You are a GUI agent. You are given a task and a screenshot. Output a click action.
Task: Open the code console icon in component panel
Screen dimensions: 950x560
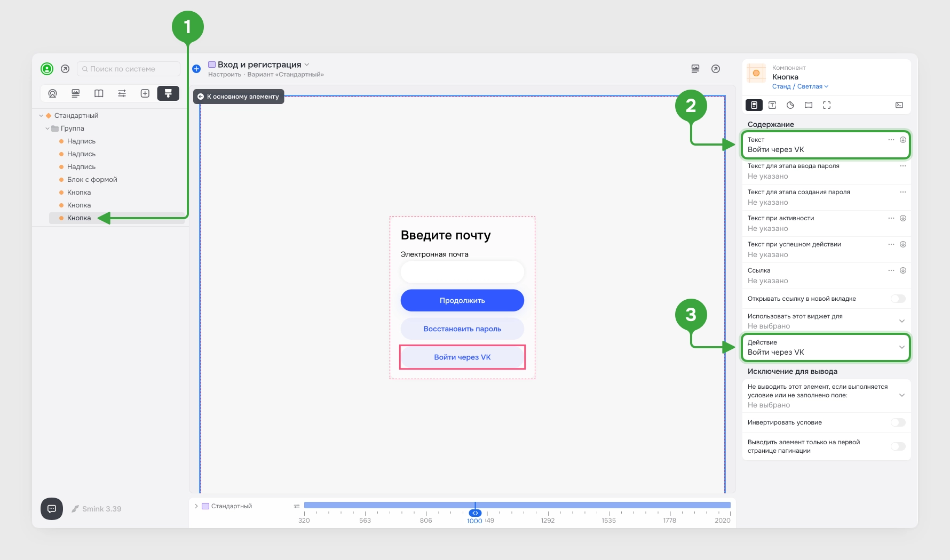tap(899, 105)
